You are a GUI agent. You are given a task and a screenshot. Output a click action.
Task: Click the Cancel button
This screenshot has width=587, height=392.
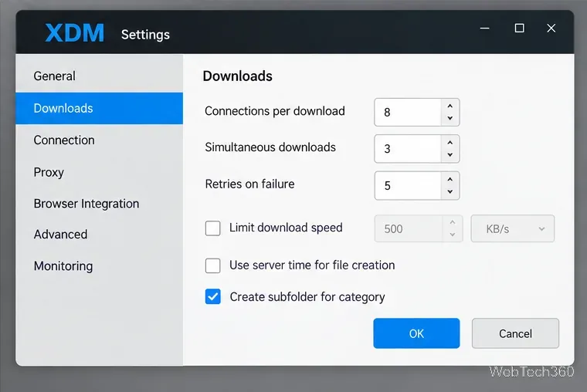pos(515,333)
